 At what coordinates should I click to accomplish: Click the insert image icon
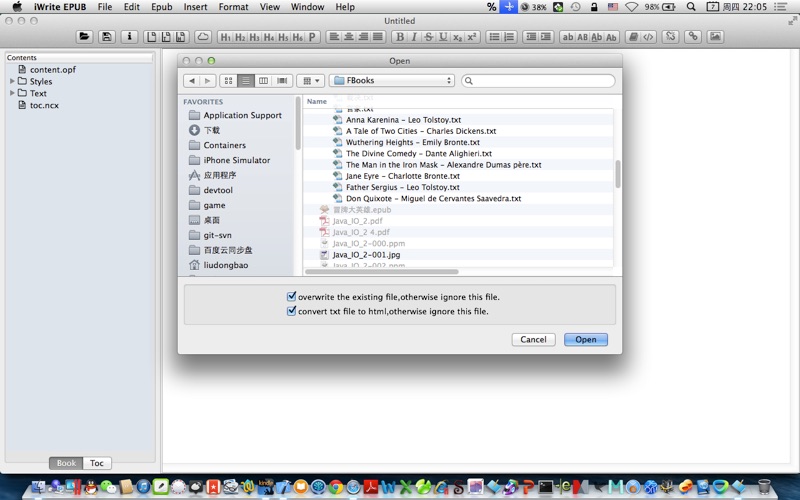(x=715, y=37)
